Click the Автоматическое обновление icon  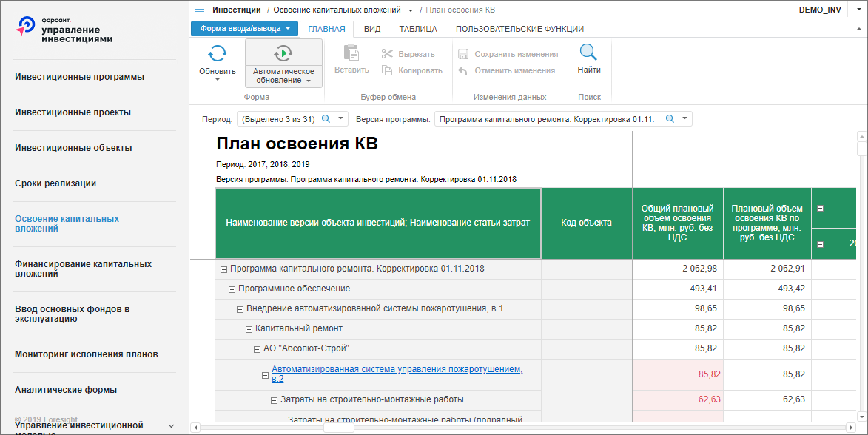point(283,54)
